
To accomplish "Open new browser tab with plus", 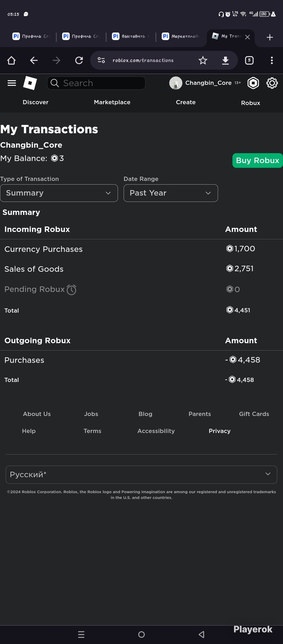I will (x=270, y=37).
